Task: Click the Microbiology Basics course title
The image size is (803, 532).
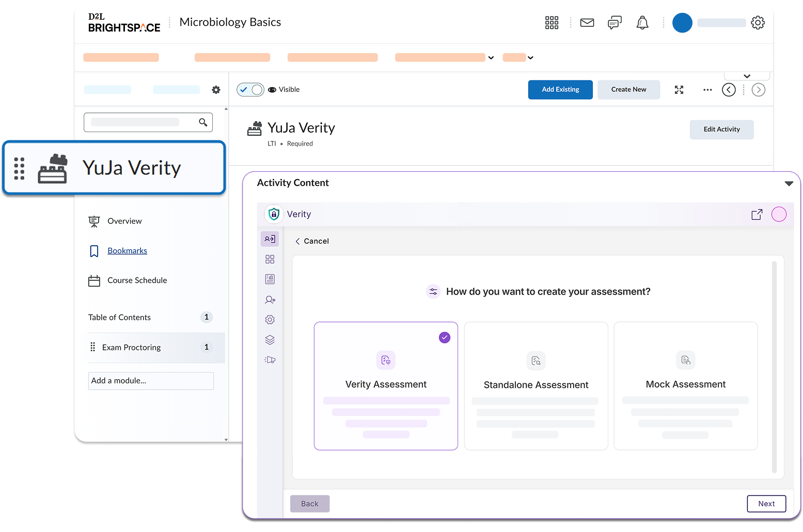Action: pos(230,22)
